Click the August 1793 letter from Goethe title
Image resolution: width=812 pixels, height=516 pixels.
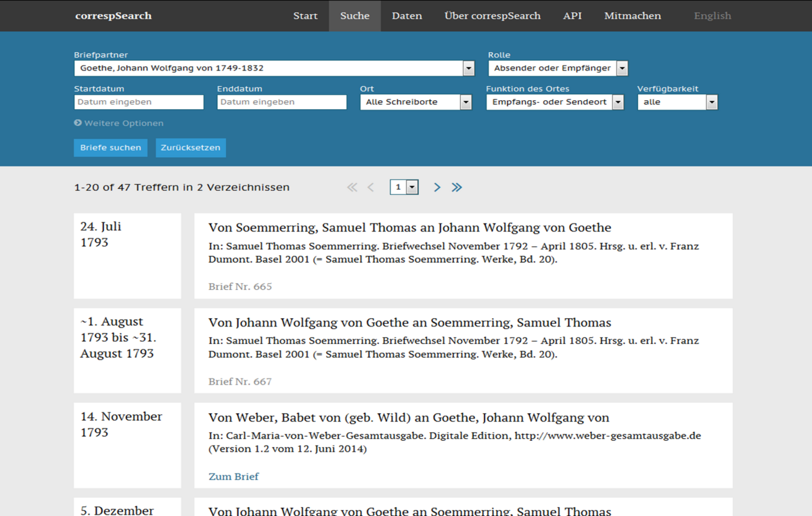410,323
